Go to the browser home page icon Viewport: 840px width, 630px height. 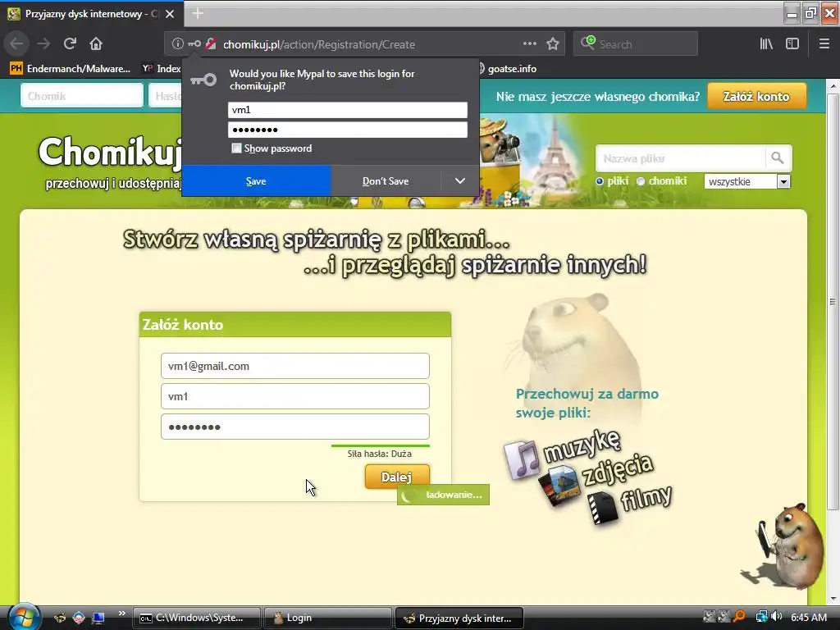pos(96,44)
